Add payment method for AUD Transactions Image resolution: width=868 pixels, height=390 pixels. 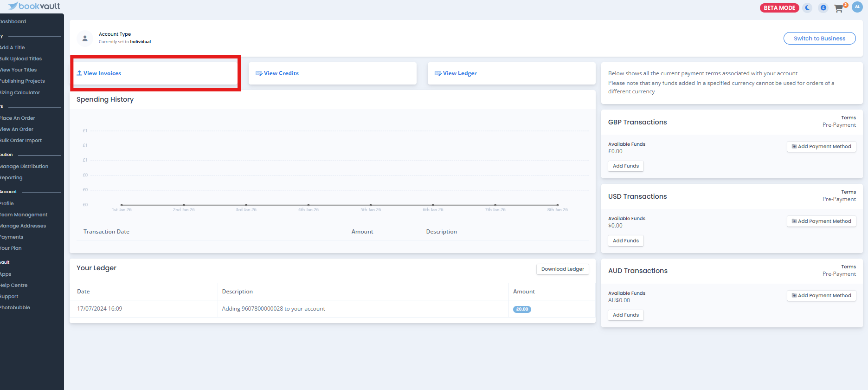[x=821, y=296]
